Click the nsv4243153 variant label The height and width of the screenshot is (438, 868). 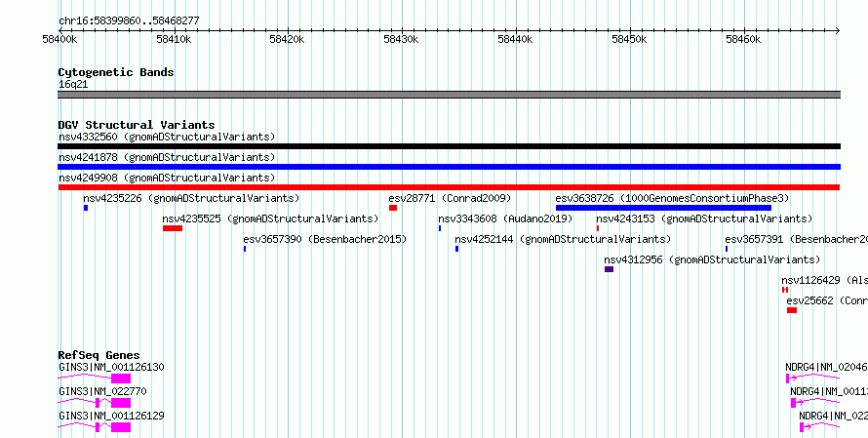(x=704, y=219)
